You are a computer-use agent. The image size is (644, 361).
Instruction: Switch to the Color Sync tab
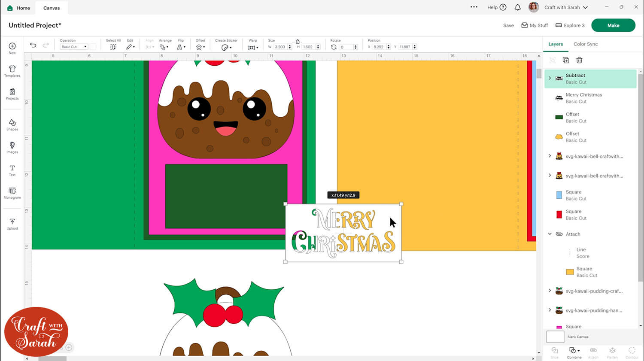(x=585, y=44)
